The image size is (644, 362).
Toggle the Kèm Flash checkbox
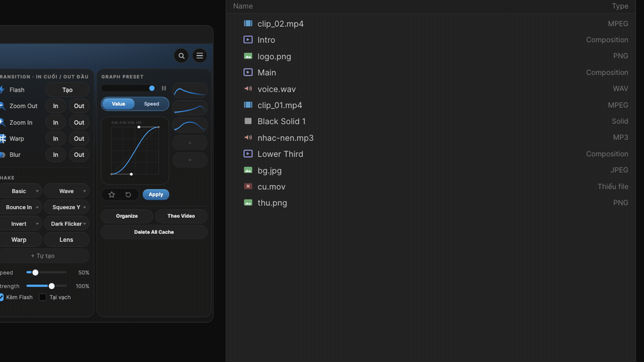[x=1, y=297]
